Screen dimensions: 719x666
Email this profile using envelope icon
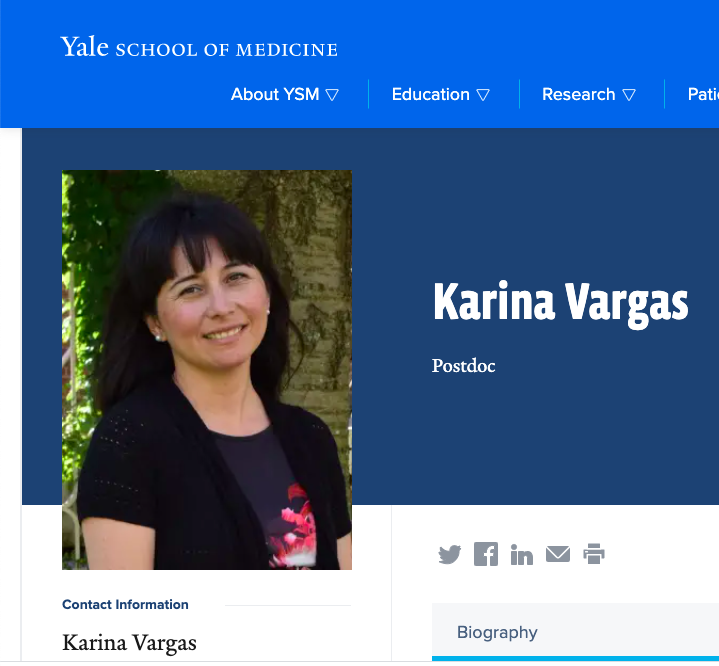coord(558,554)
